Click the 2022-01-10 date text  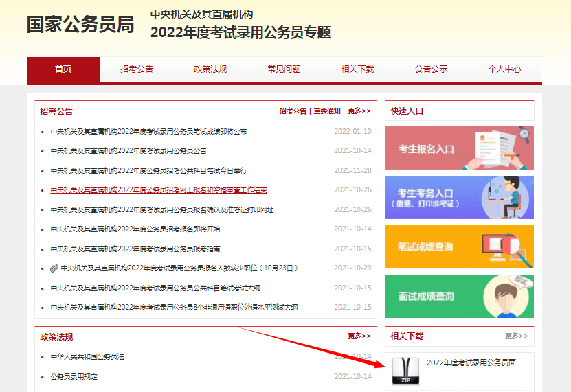[353, 131]
